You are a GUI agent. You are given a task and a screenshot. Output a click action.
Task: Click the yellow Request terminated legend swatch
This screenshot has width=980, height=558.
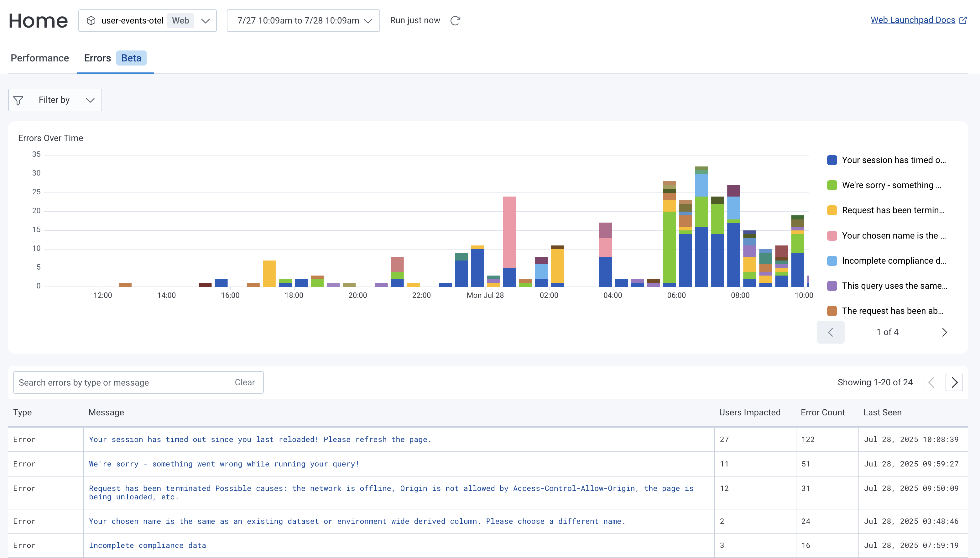[x=832, y=210]
